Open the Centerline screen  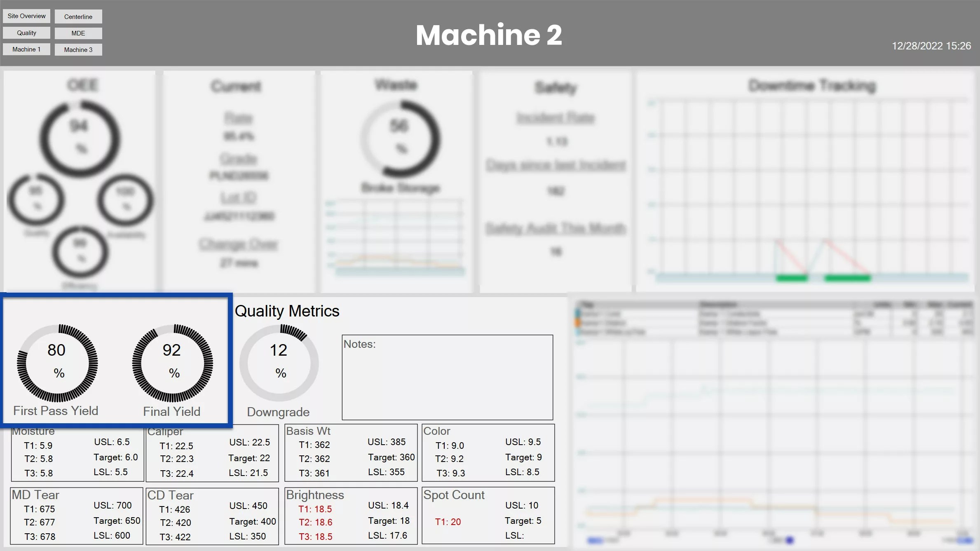pos(78,16)
